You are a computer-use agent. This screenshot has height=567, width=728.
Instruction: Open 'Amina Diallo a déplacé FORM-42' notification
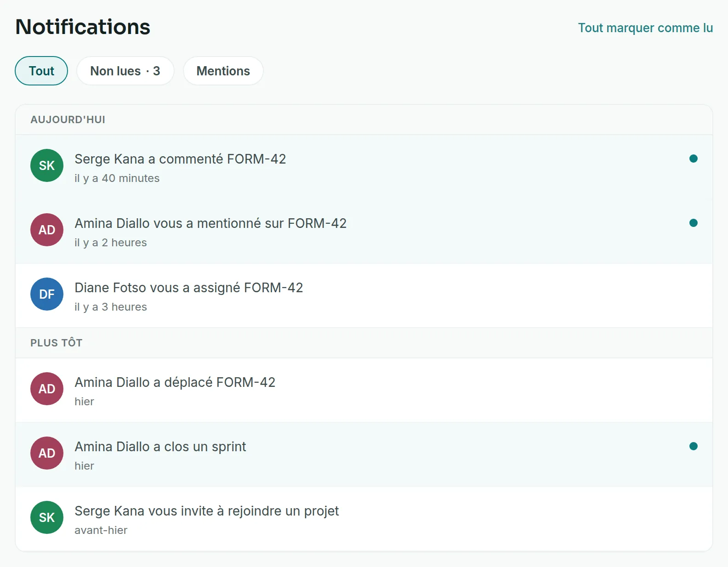(x=364, y=390)
